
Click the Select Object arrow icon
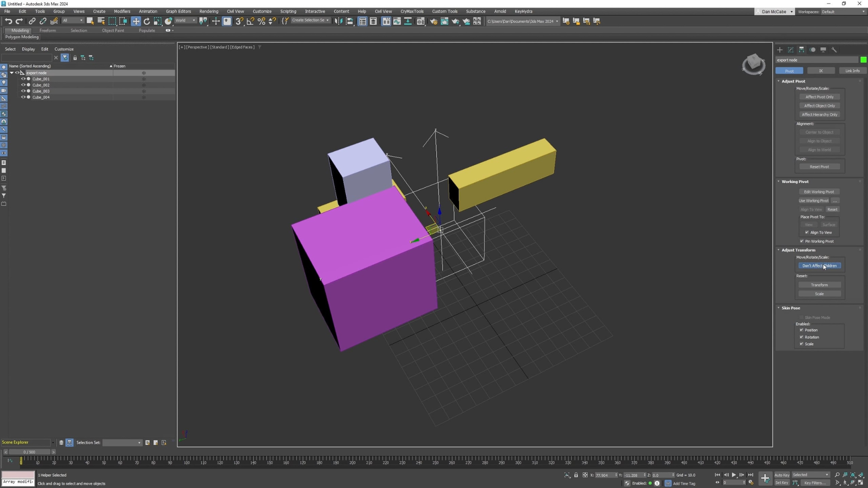click(90, 21)
